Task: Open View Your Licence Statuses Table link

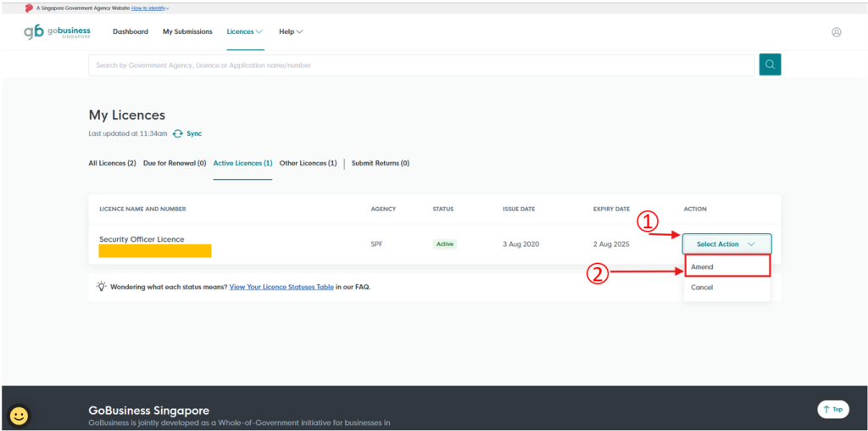Action: point(281,287)
